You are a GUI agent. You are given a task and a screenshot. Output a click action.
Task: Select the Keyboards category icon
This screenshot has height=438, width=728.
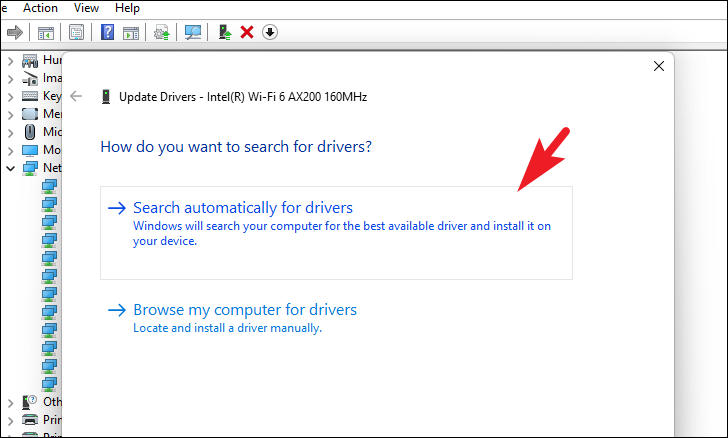[30, 96]
